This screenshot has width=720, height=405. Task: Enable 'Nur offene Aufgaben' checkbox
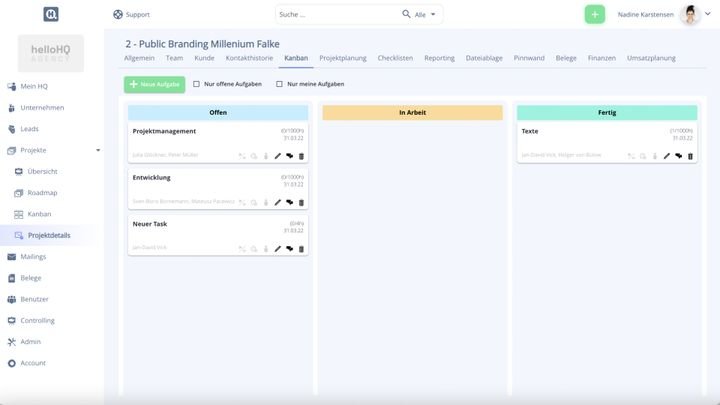tap(197, 84)
